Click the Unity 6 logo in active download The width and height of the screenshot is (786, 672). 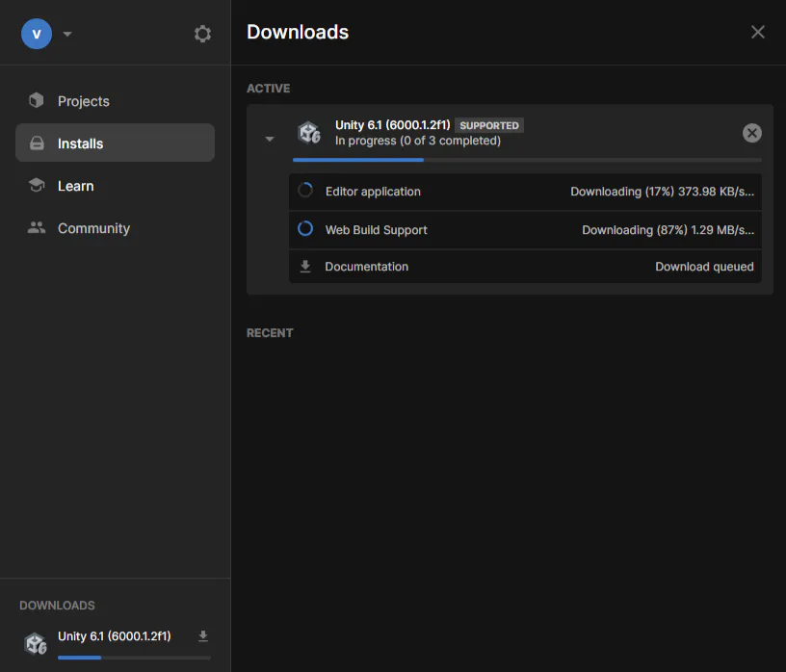[309, 133]
